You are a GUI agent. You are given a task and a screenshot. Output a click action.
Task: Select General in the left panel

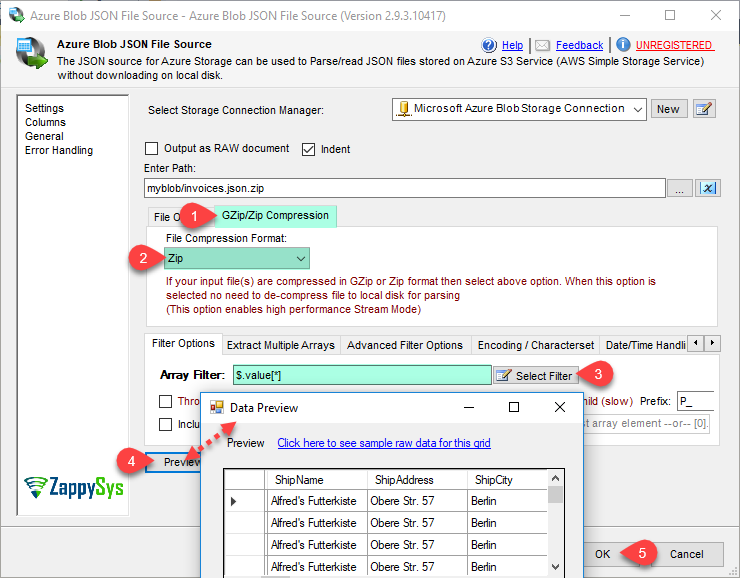(44, 136)
